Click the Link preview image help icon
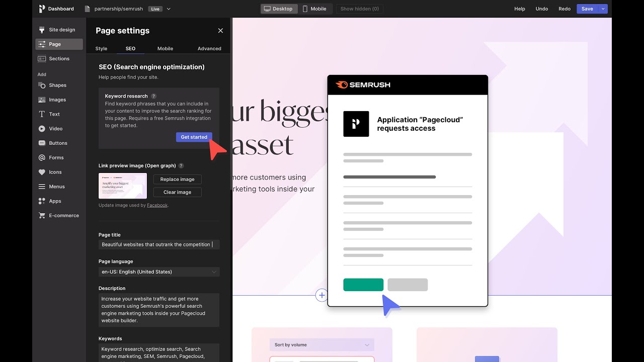The image size is (644, 362). pyautogui.click(x=181, y=166)
